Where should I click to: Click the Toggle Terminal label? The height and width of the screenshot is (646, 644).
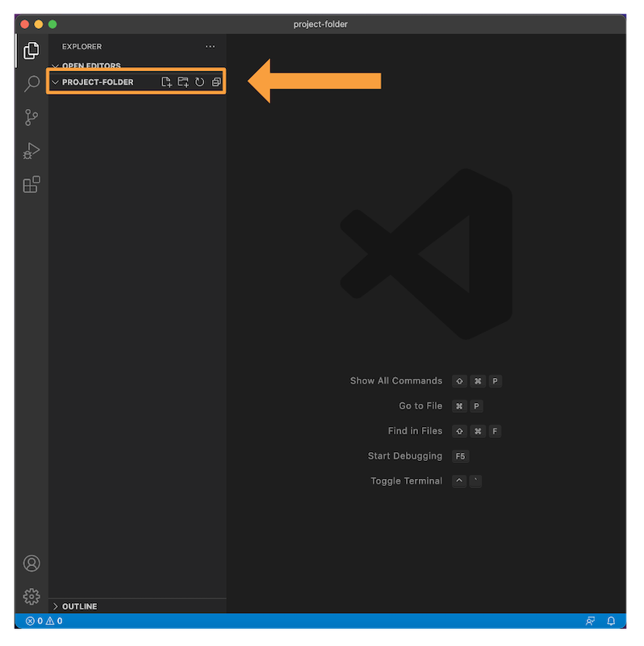click(407, 480)
